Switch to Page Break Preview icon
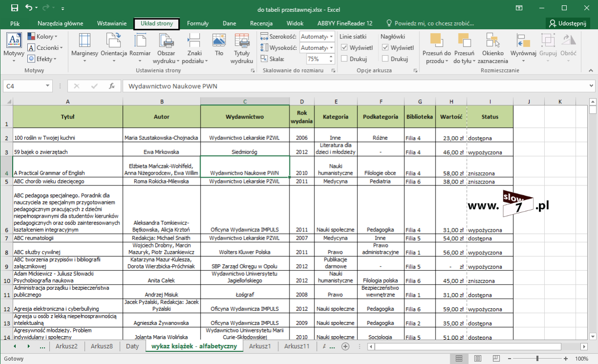598x364 pixels. [497, 358]
